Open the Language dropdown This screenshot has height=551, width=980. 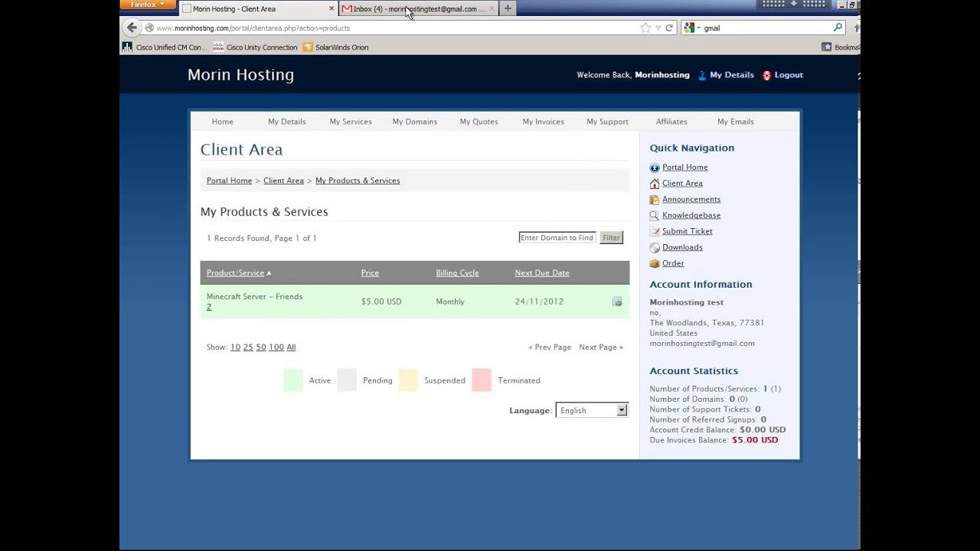pyautogui.click(x=592, y=410)
